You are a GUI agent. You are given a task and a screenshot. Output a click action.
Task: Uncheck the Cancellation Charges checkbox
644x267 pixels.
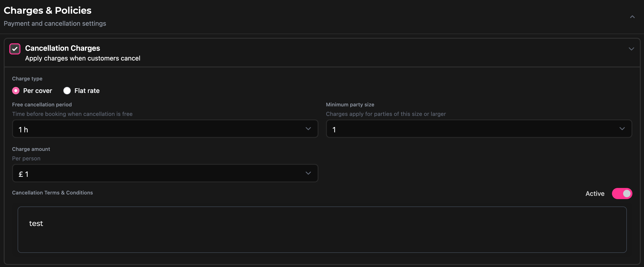(15, 49)
